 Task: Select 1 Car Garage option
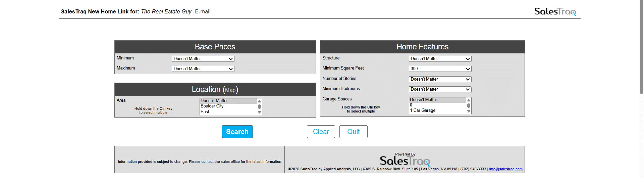437,110
